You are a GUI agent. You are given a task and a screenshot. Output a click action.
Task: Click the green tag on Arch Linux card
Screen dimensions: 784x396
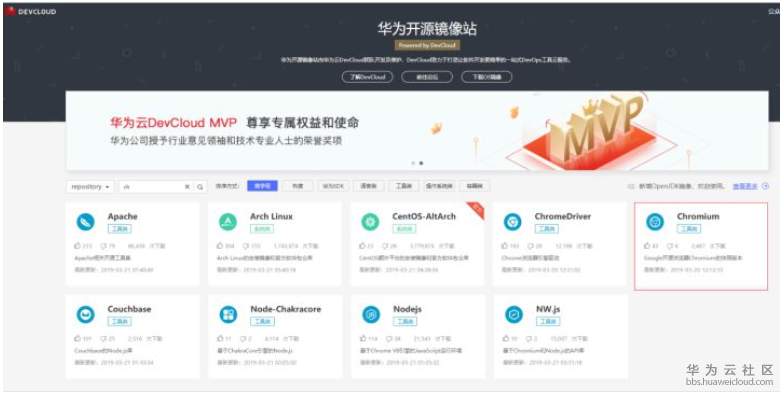click(x=262, y=229)
